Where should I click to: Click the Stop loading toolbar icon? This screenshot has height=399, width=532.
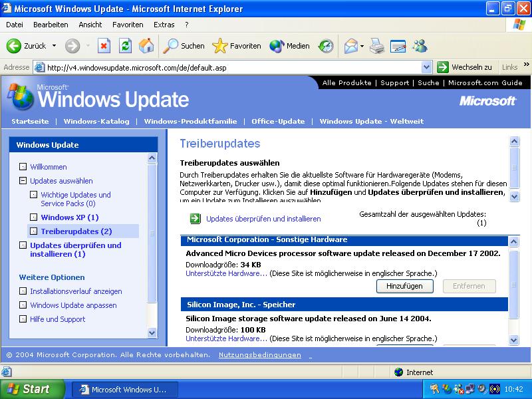pyautogui.click(x=104, y=46)
